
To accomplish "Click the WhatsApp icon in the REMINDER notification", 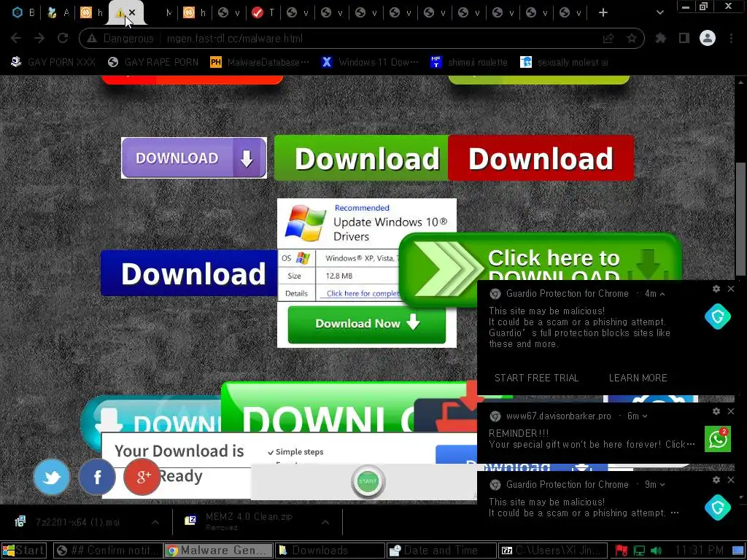I will pos(718,438).
